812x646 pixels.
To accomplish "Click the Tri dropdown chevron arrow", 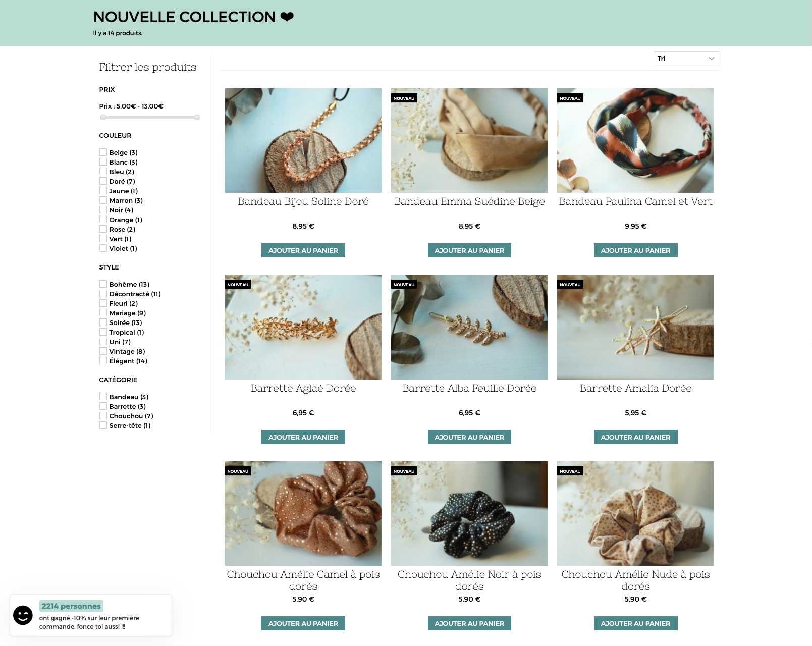I will pyautogui.click(x=711, y=59).
